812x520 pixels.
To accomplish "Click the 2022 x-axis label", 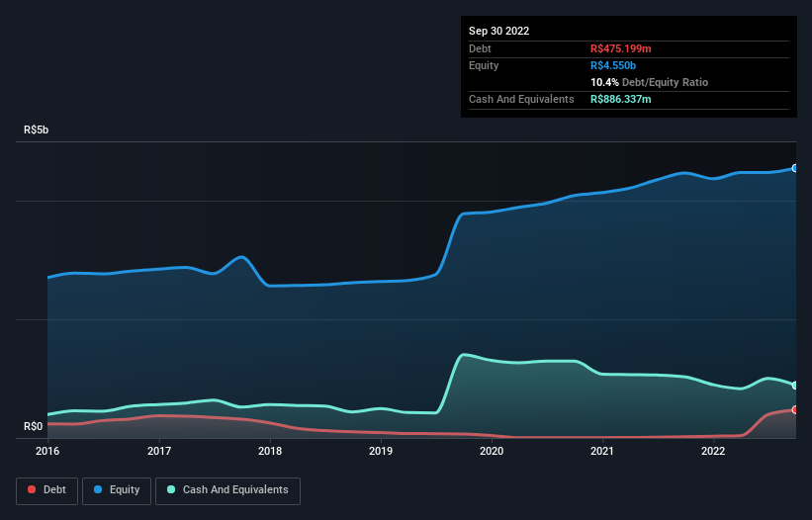I will tap(713, 451).
